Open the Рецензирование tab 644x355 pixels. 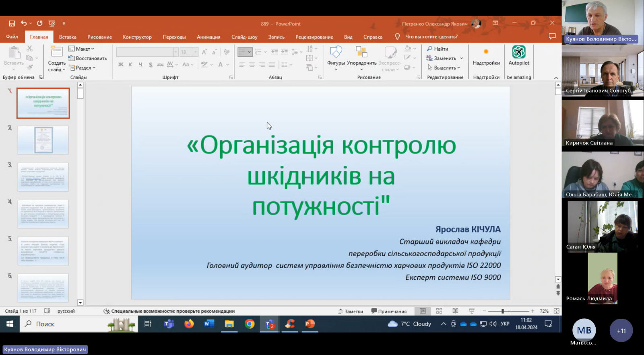coord(314,37)
